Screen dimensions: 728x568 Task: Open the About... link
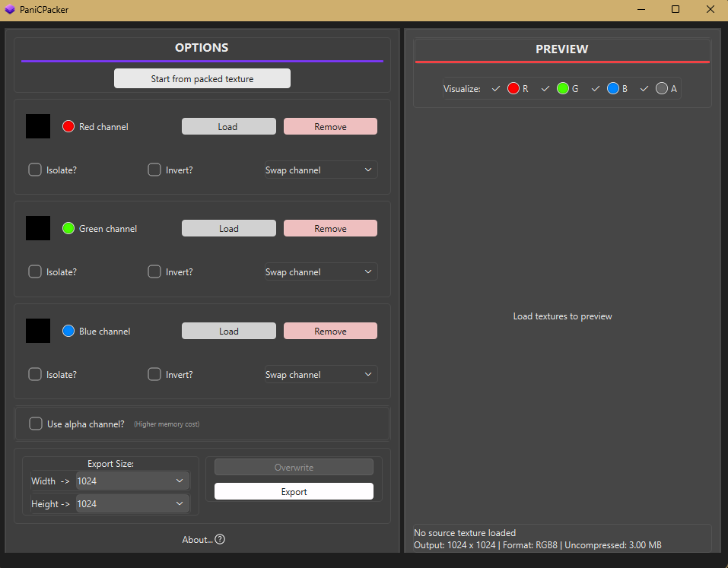(197, 539)
